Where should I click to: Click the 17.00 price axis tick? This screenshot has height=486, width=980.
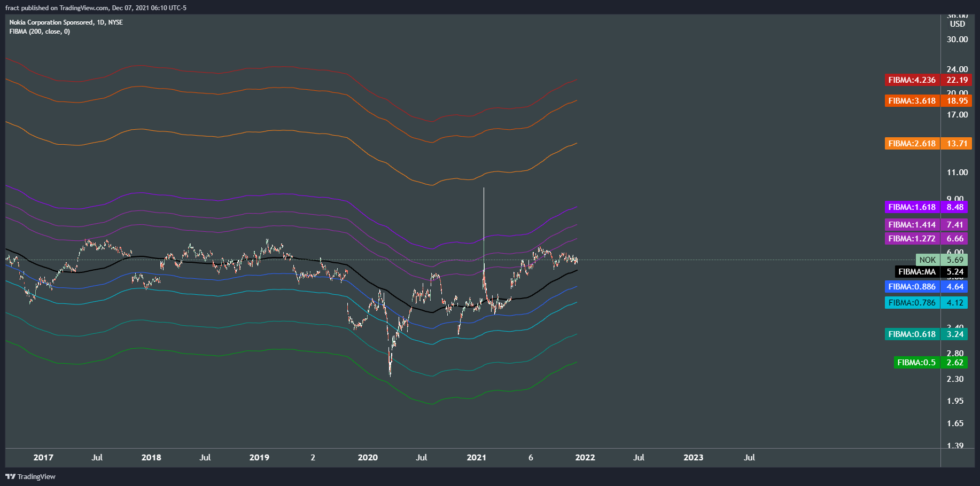[957, 115]
